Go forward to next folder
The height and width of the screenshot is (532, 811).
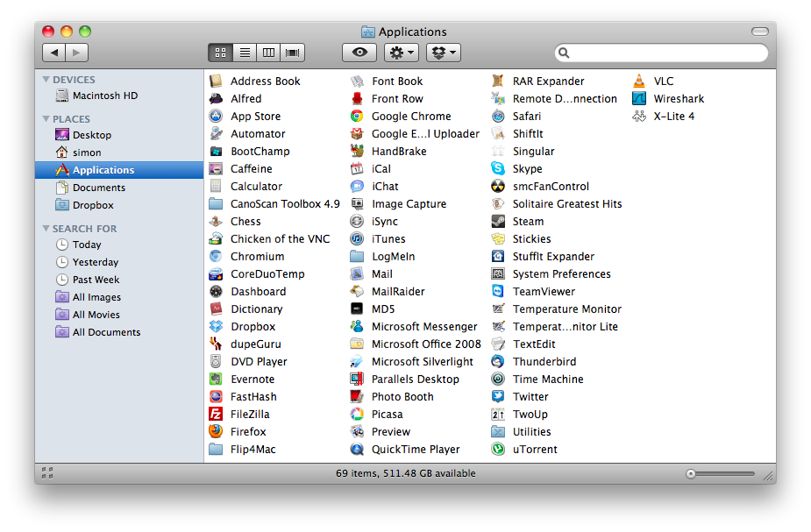pos(76,53)
